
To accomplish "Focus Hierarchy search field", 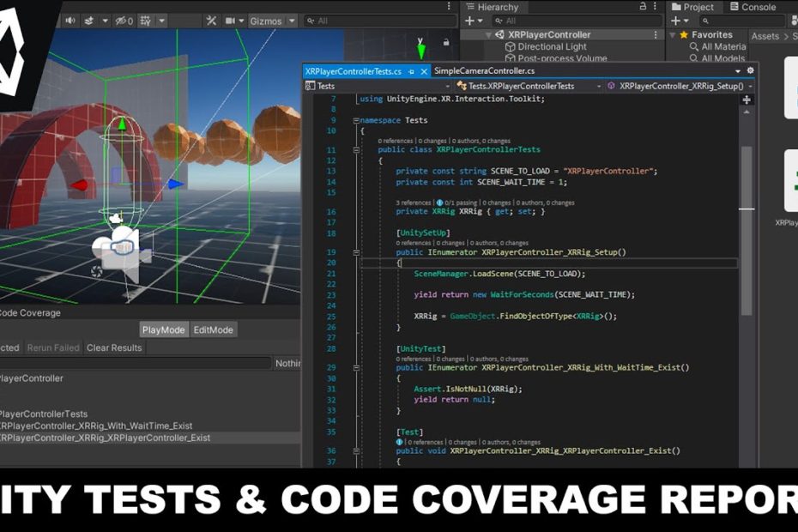I will pyautogui.click(x=577, y=21).
